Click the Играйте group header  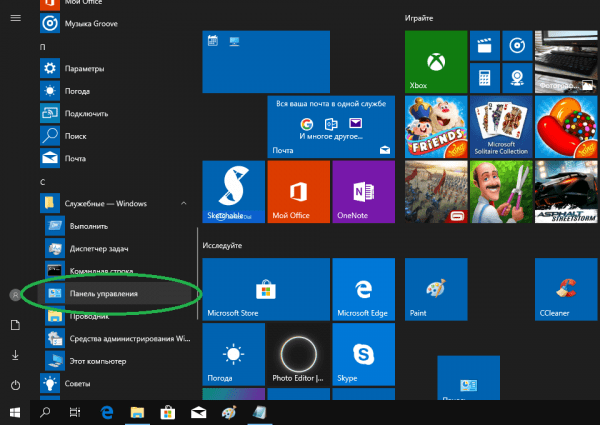tap(419, 18)
